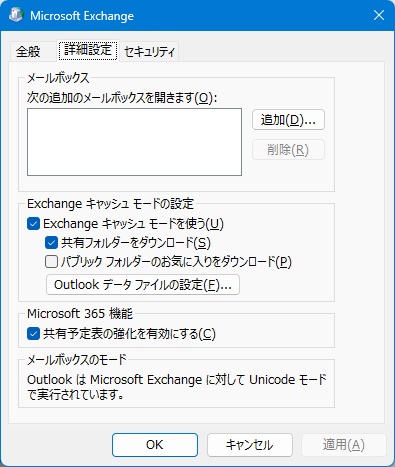Enable パブリック フォルダーのお気に入りをダウンロード checkbox
395x467 pixels.
coord(51,262)
